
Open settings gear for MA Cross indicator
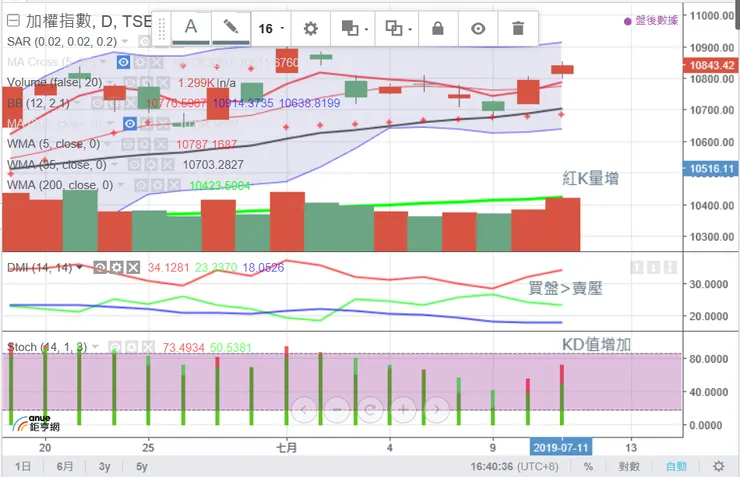click(x=140, y=62)
